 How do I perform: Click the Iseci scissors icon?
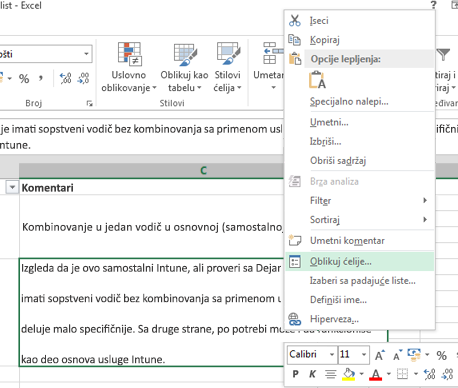[x=295, y=21]
